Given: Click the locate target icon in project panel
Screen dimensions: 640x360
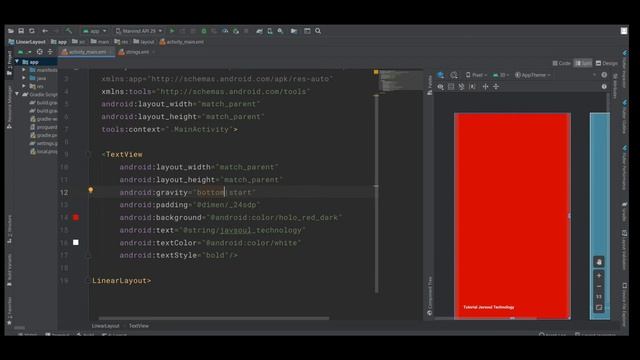Looking at the screenshot, I should click(x=40, y=52).
